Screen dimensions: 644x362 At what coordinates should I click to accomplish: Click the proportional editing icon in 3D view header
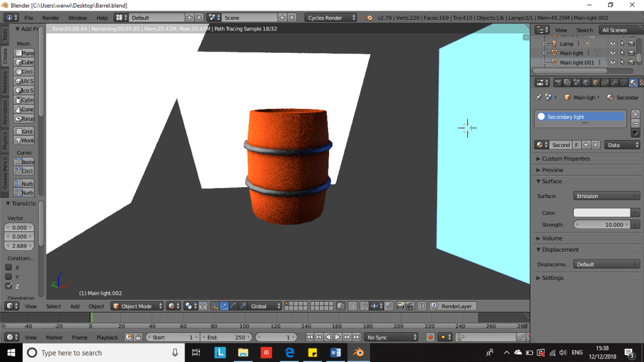click(x=352, y=306)
